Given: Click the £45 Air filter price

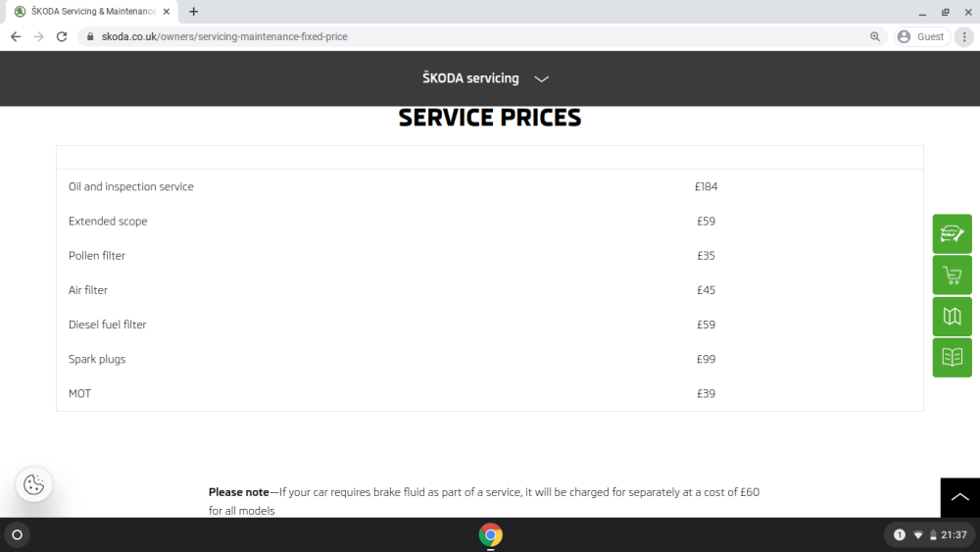Looking at the screenshot, I should click(x=707, y=290).
